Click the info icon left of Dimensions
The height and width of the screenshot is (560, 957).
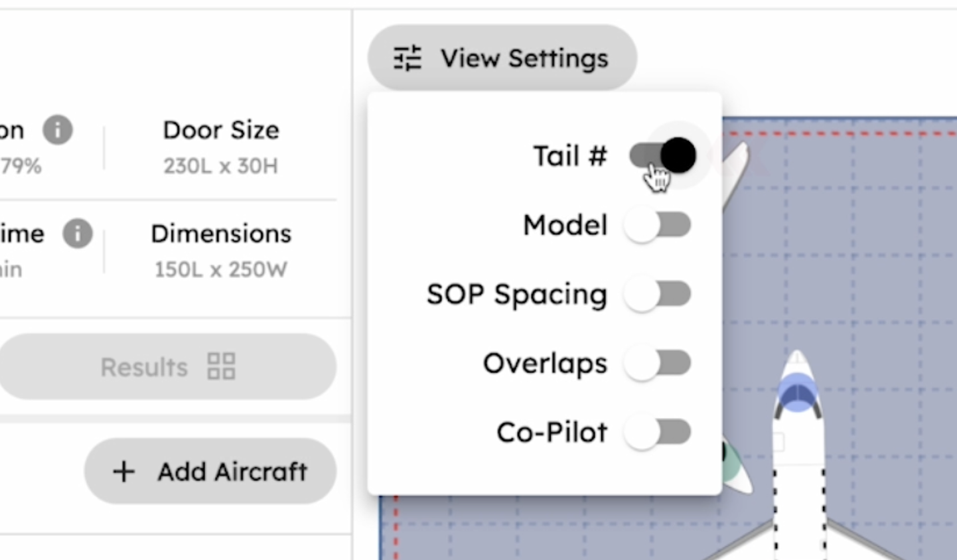(x=78, y=234)
